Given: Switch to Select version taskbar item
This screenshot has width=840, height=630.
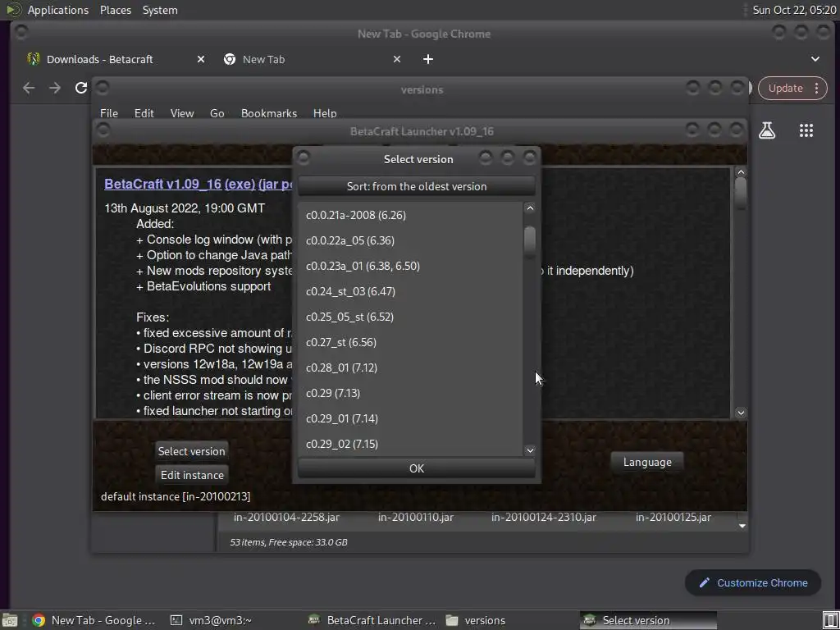Looking at the screenshot, I should (x=648, y=620).
